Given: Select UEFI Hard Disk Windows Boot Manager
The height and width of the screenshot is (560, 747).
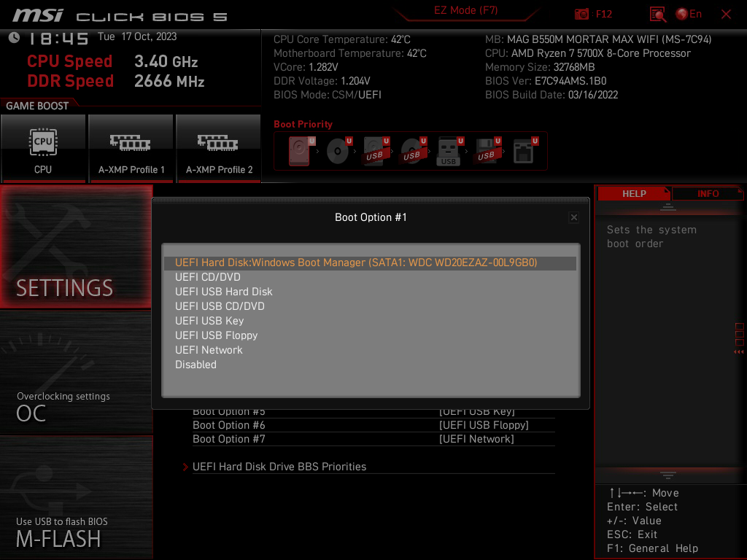Looking at the screenshot, I should coord(370,262).
